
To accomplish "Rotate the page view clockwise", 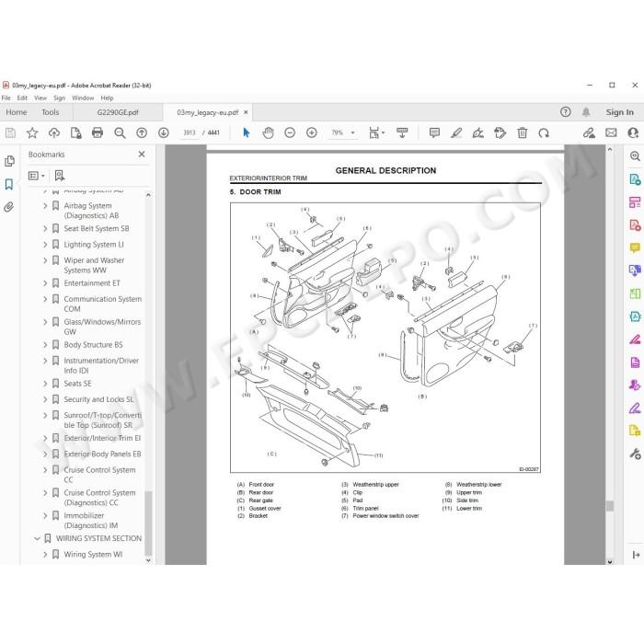I will click(x=544, y=132).
